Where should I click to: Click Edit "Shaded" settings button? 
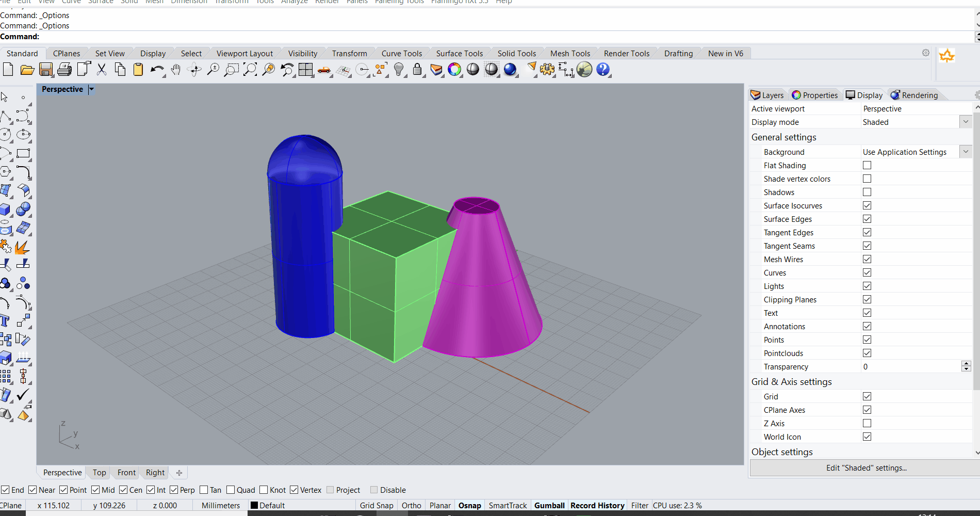click(x=866, y=468)
